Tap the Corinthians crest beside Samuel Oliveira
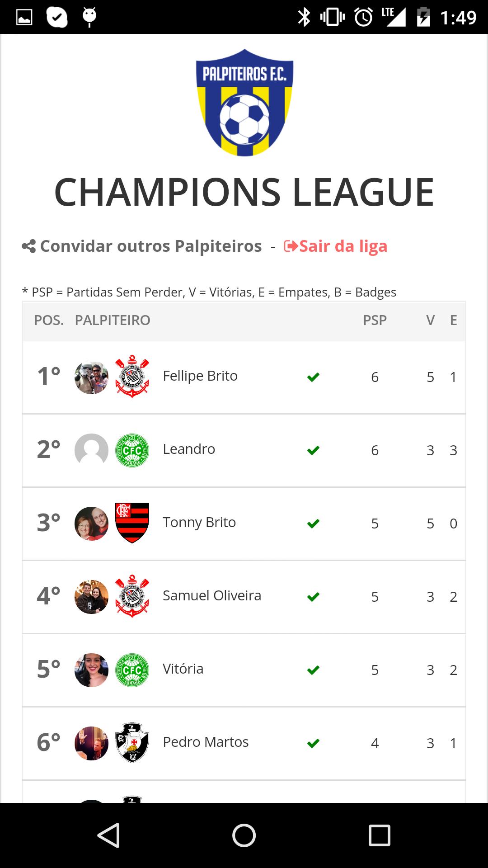488x868 pixels. click(132, 596)
